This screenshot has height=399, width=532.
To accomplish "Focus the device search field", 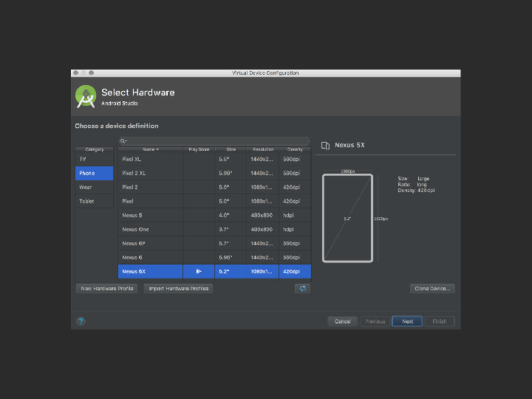I will click(x=214, y=141).
